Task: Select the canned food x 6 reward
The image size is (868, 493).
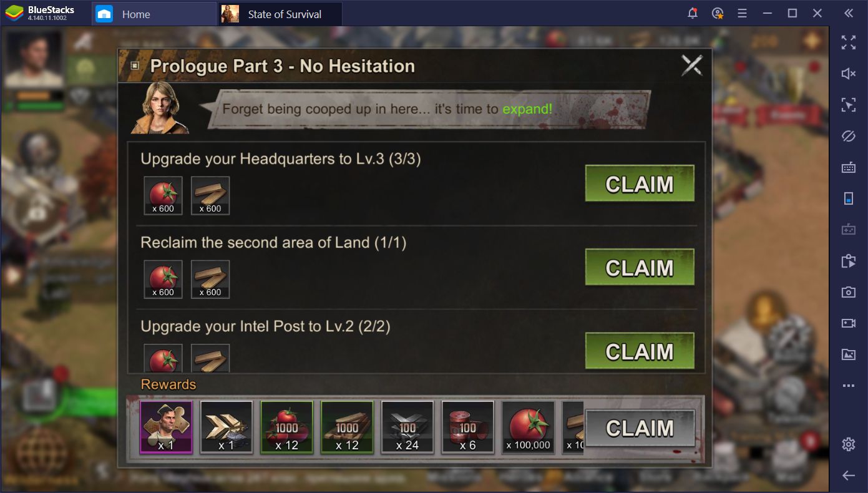Action: click(468, 427)
